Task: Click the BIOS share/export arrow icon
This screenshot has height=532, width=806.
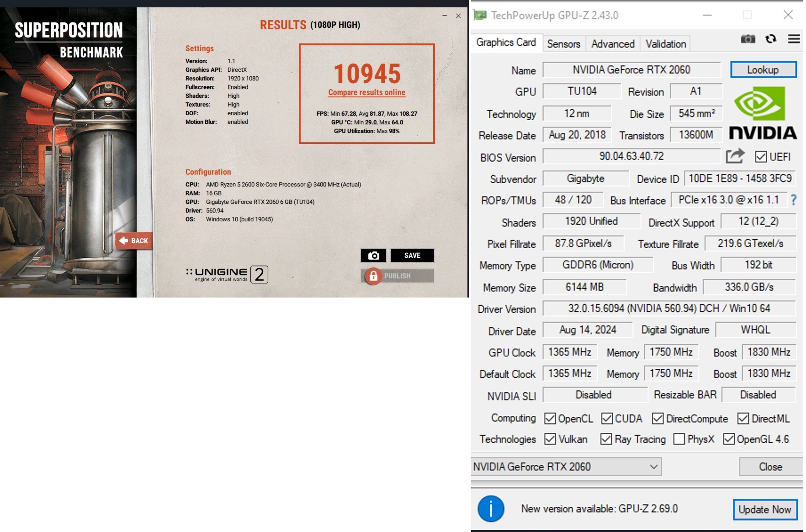Action: pos(735,156)
